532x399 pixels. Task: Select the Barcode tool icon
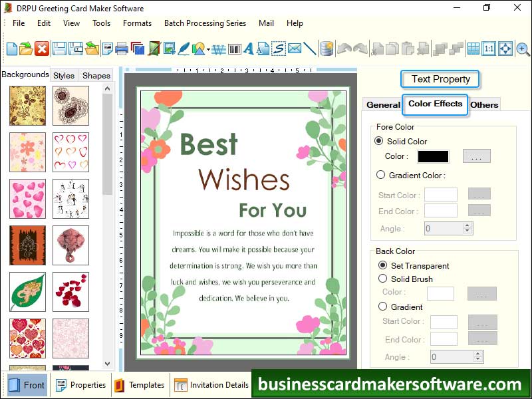point(235,49)
